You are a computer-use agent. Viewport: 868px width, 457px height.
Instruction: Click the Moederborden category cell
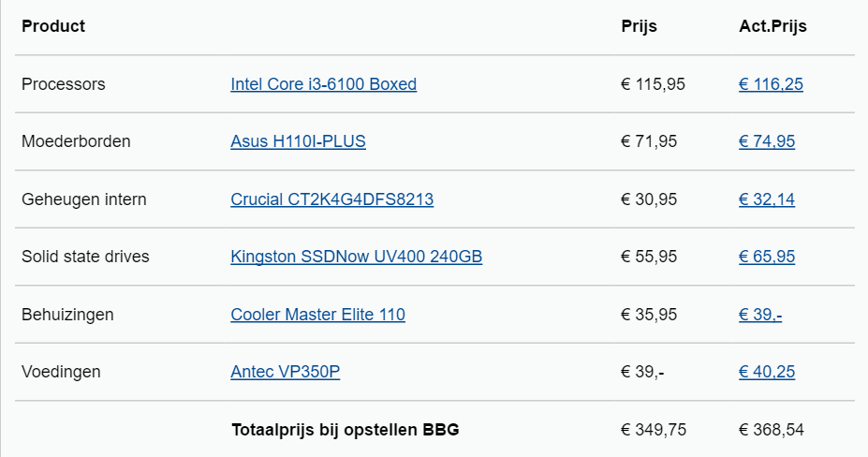(76, 141)
